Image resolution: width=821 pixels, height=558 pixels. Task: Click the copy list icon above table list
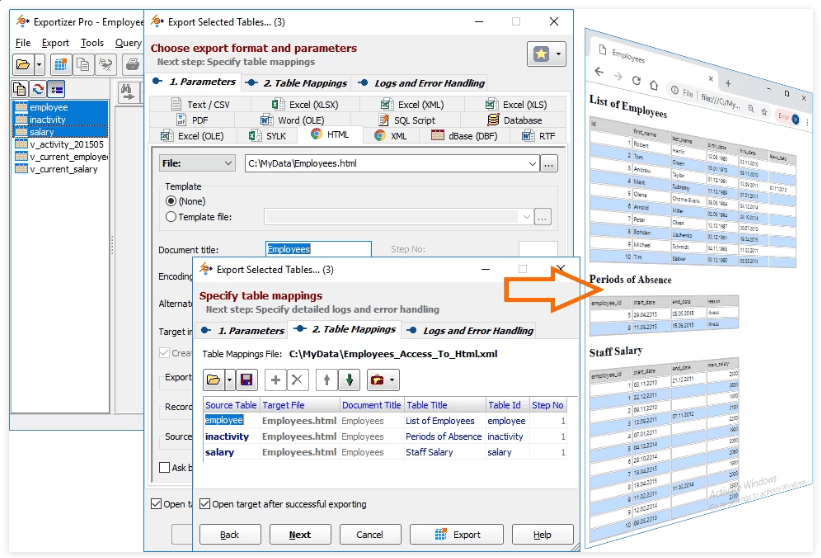point(20,90)
